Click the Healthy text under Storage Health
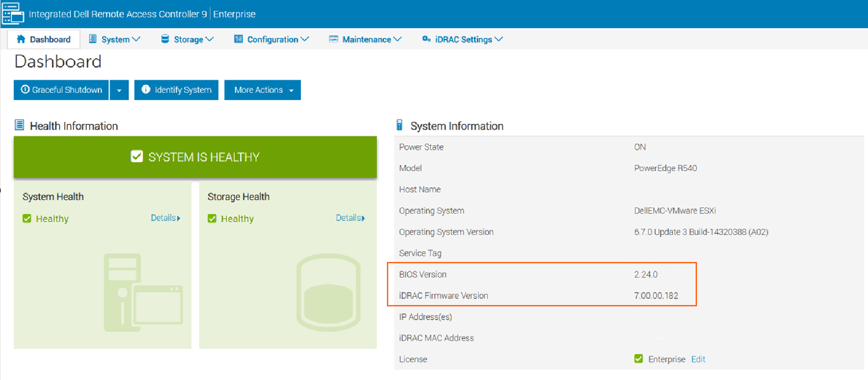Screen dimensions: 868x380 click(x=237, y=219)
